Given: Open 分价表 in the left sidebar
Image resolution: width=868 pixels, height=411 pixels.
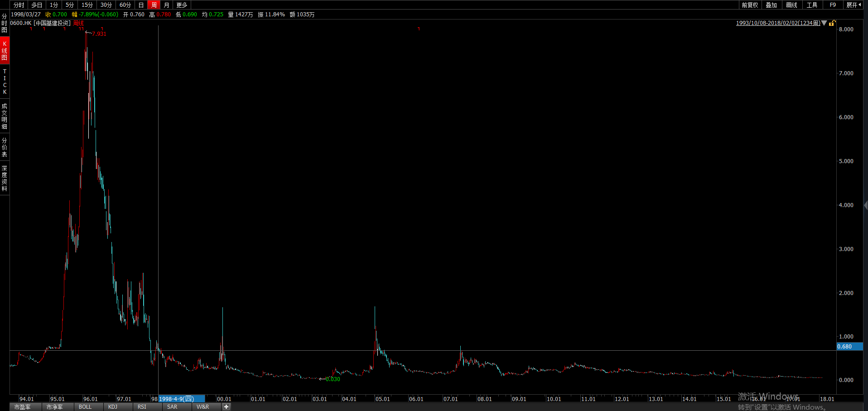Looking at the screenshot, I should pos(5,147).
